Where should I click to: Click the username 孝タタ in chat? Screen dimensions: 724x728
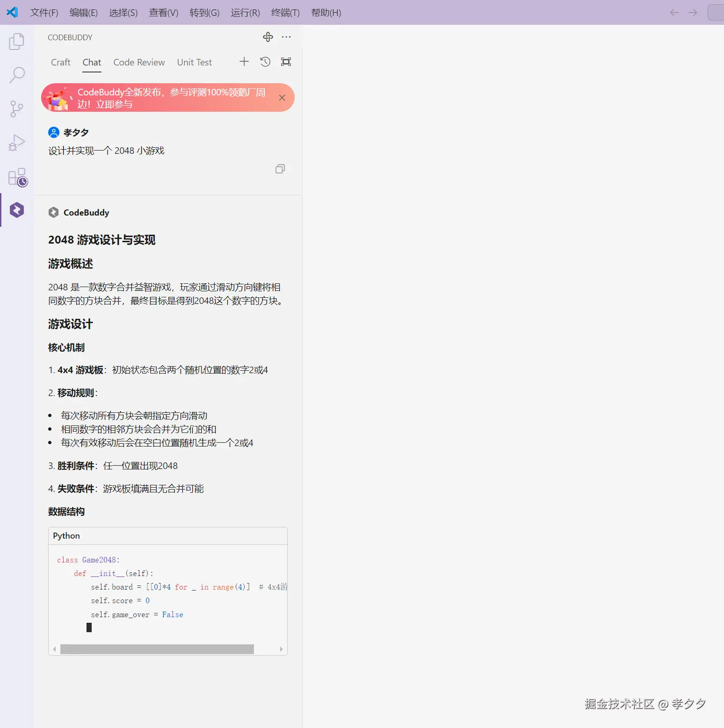(76, 132)
